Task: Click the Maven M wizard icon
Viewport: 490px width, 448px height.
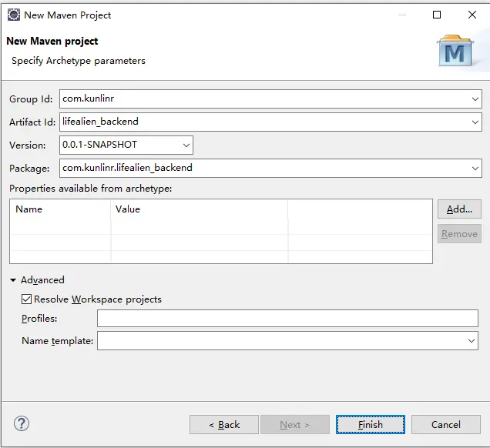Action: (455, 51)
